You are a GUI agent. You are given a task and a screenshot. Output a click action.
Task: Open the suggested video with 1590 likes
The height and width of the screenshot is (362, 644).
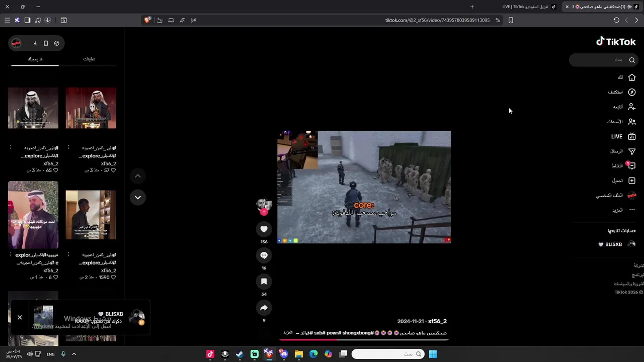click(91, 215)
